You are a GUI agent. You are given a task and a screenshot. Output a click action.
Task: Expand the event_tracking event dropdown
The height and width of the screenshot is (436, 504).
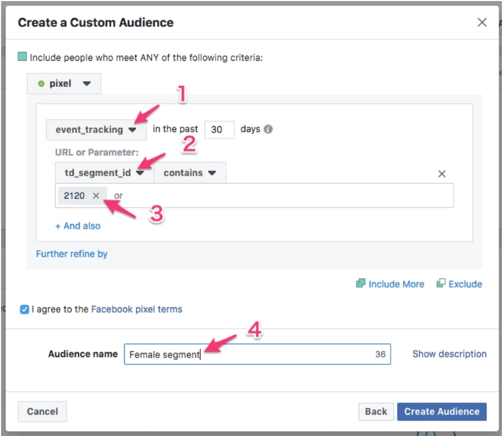[x=96, y=130]
